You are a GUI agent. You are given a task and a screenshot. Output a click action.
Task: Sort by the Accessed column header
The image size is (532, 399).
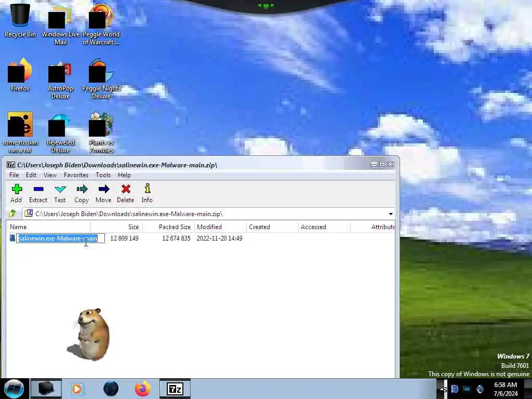[x=324, y=227]
